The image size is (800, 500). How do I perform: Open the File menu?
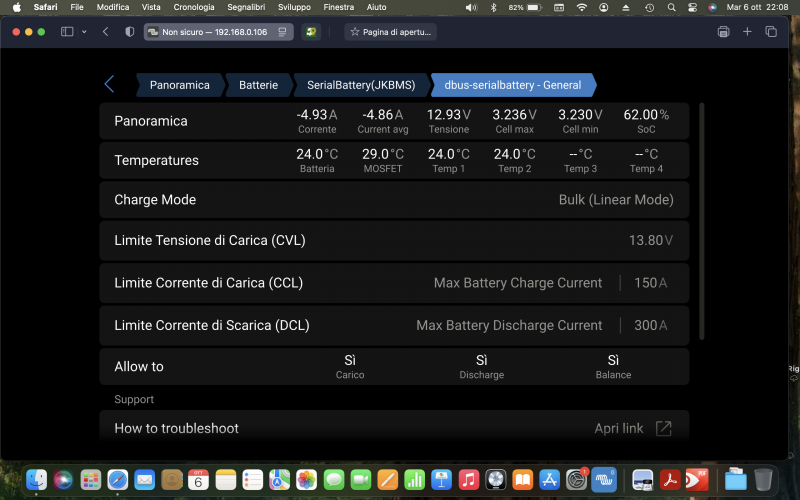(x=77, y=7)
